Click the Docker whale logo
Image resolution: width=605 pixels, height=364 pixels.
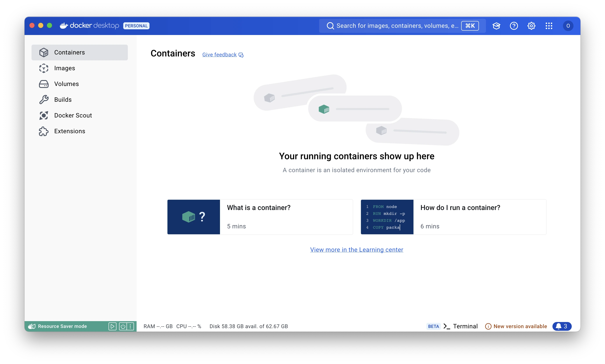(64, 26)
